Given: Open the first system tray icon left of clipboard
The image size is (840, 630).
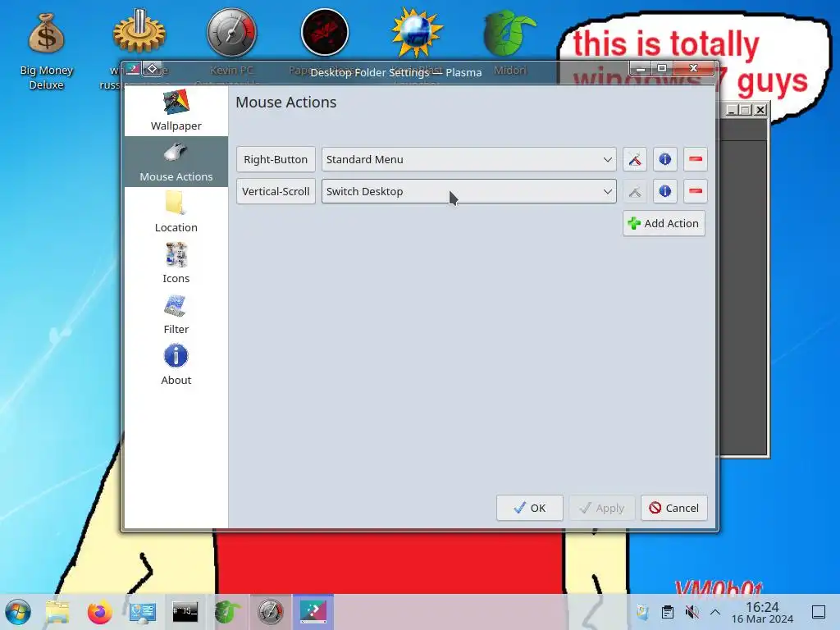Looking at the screenshot, I should click(643, 612).
